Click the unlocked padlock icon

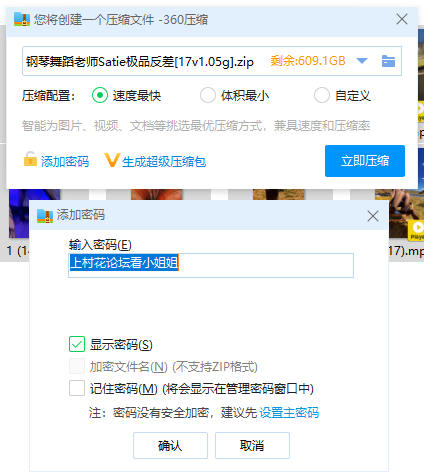[30, 159]
